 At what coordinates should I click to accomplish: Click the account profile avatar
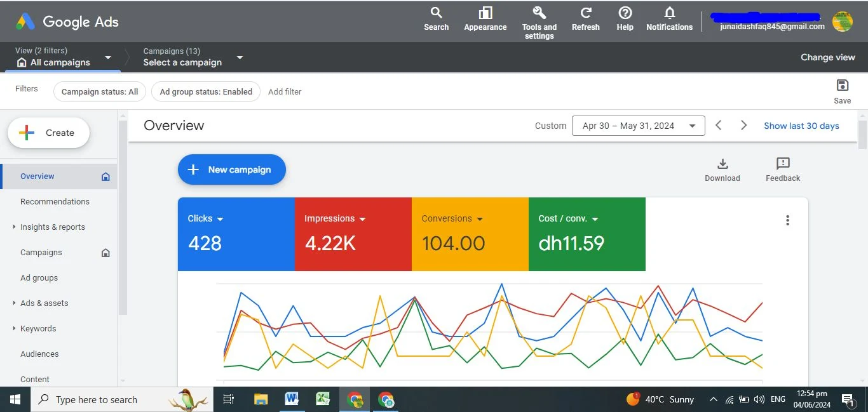pyautogui.click(x=843, y=22)
